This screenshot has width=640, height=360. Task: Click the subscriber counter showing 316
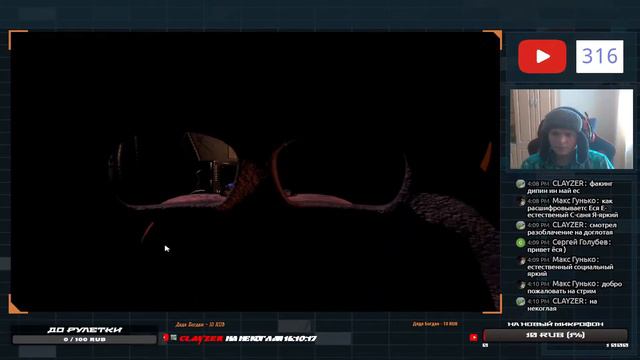pos(600,56)
